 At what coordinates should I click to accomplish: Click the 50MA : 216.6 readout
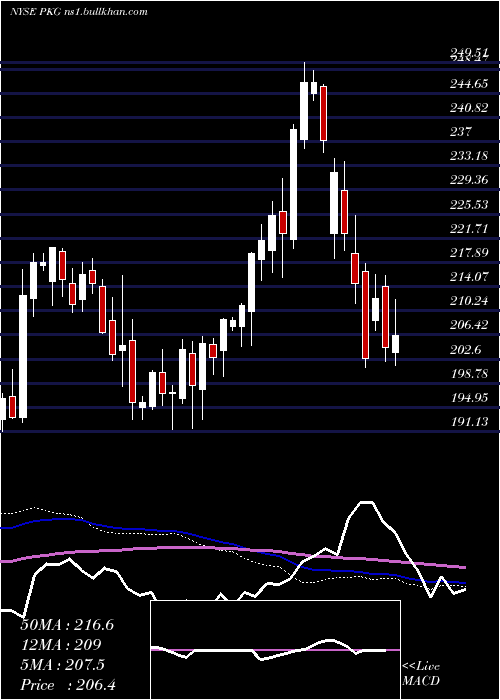point(67,625)
